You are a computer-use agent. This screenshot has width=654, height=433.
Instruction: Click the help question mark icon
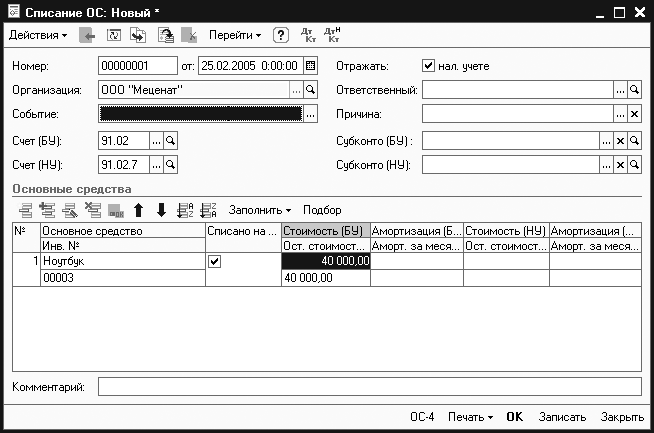[x=281, y=35]
